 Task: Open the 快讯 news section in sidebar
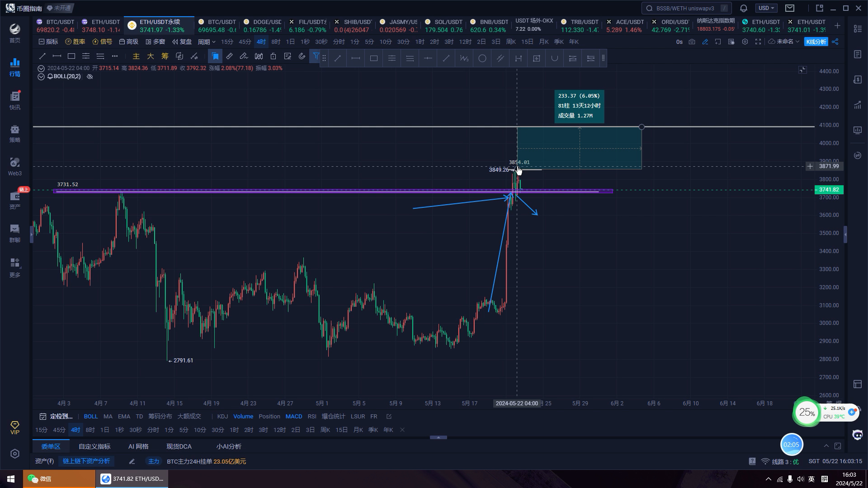click(15, 100)
